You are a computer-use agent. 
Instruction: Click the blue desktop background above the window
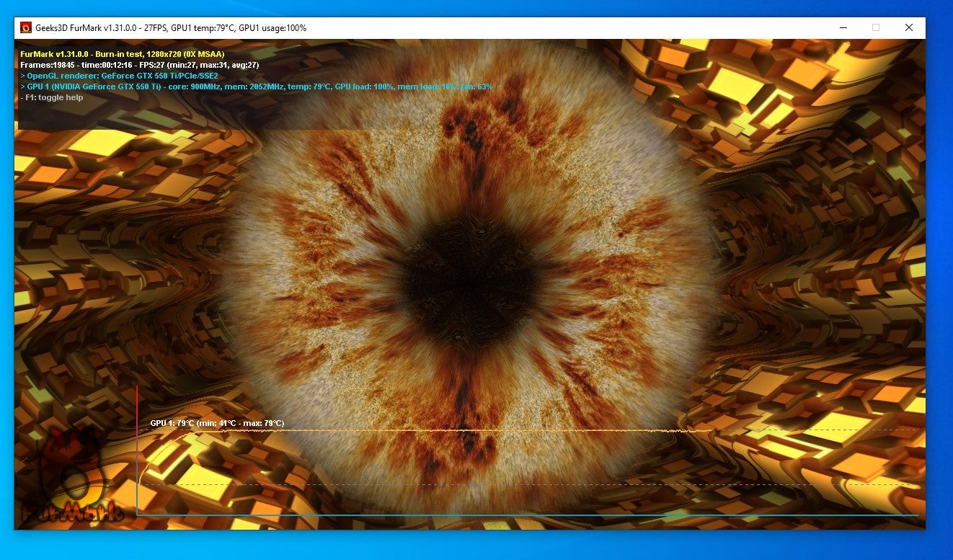click(x=476, y=7)
